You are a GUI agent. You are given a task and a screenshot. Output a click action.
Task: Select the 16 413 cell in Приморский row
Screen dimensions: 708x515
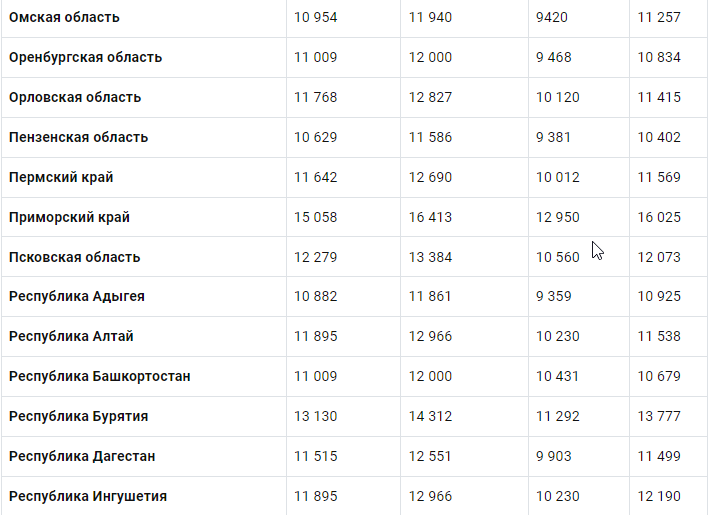pyautogui.click(x=430, y=217)
